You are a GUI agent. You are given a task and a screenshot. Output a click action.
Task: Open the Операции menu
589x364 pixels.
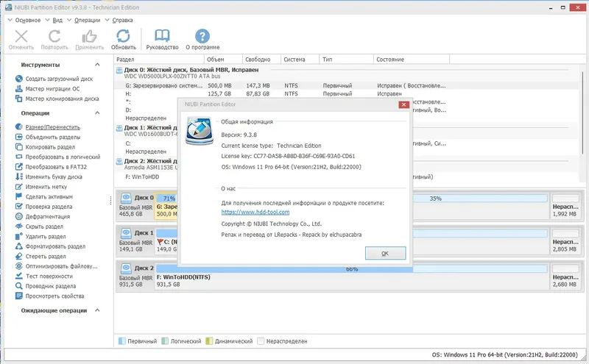point(83,21)
